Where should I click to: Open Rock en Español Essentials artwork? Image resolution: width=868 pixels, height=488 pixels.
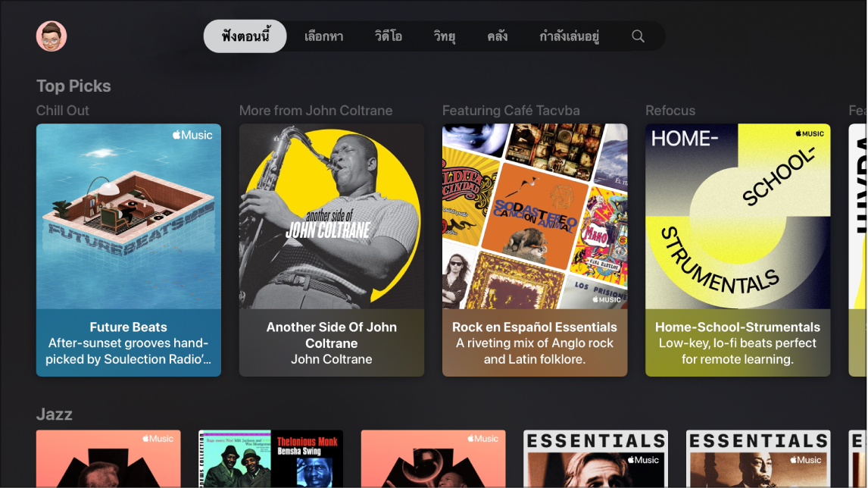pos(535,216)
